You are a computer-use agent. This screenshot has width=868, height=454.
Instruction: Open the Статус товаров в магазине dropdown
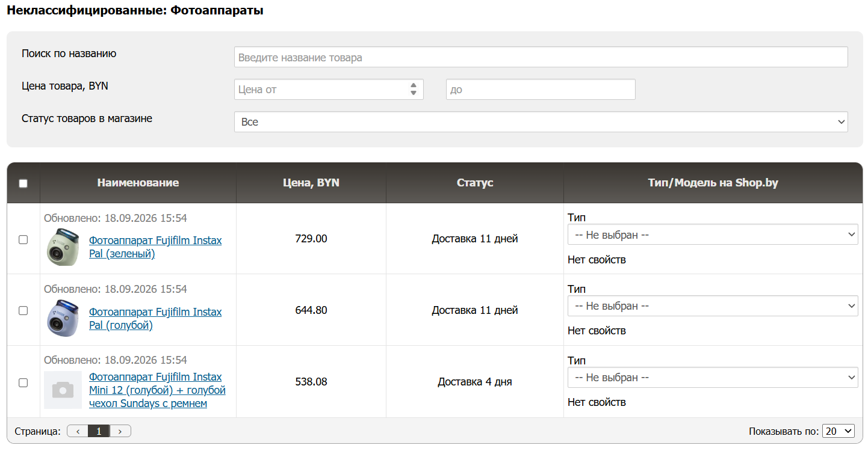tap(541, 121)
